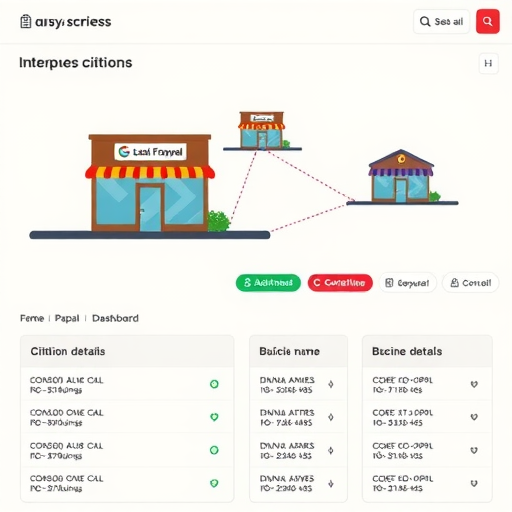Click the 'aisy:scriess' brand name in header

tap(73, 22)
